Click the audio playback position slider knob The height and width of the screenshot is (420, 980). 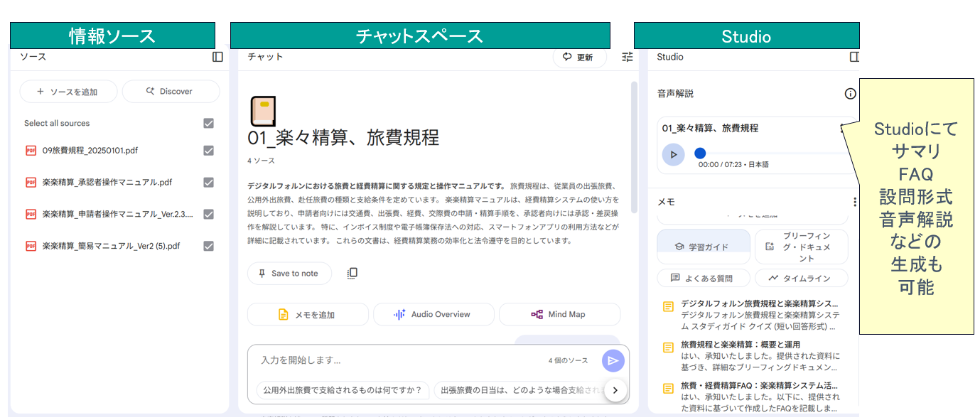(x=700, y=153)
